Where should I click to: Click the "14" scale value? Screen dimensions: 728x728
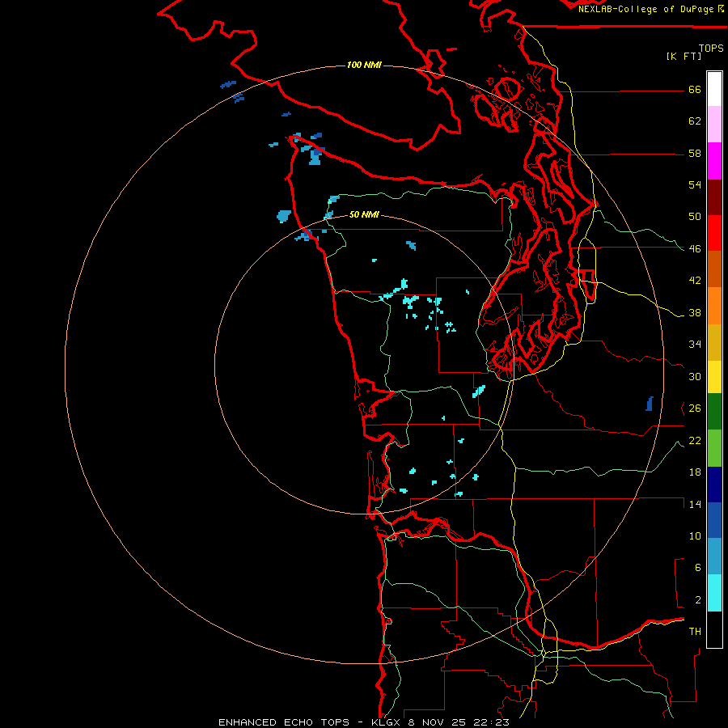pyautogui.click(x=695, y=504)
